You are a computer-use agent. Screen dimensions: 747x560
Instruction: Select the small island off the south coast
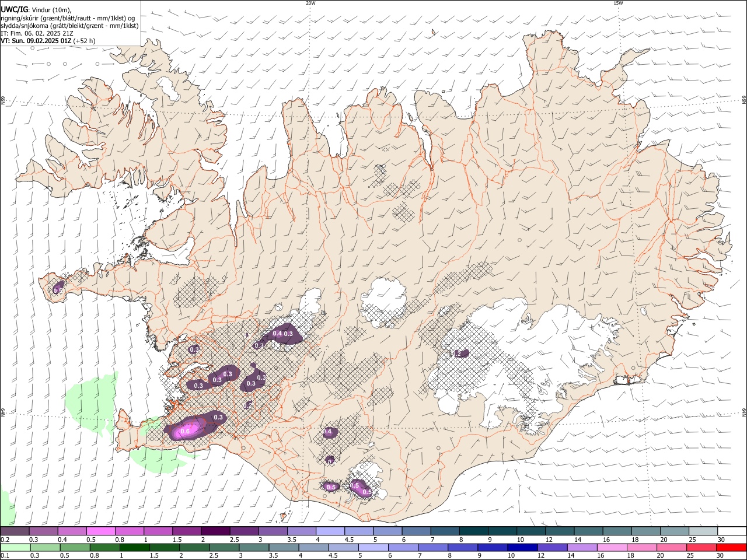(282, 516)
